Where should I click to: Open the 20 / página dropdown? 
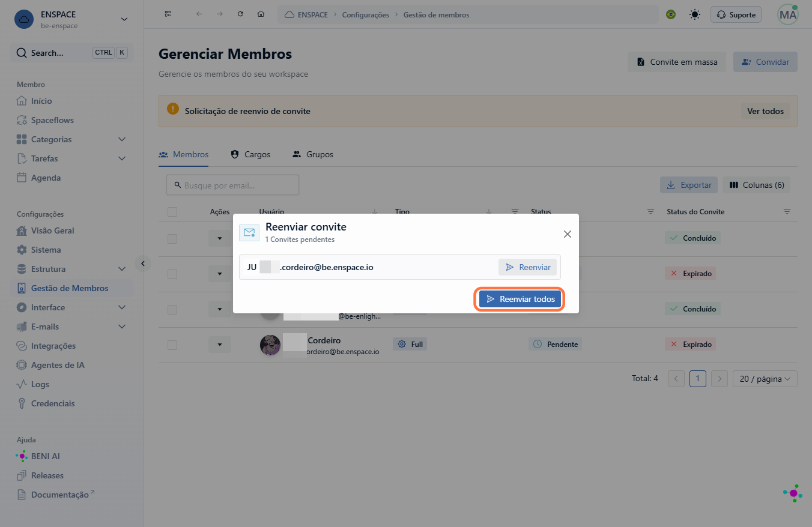tap(765, 379)
